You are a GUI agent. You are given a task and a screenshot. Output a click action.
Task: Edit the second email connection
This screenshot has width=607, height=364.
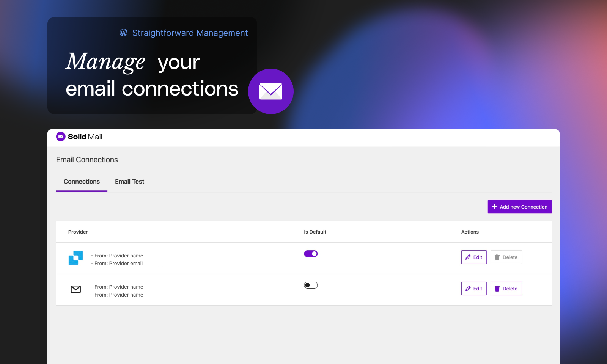(474, 289)
